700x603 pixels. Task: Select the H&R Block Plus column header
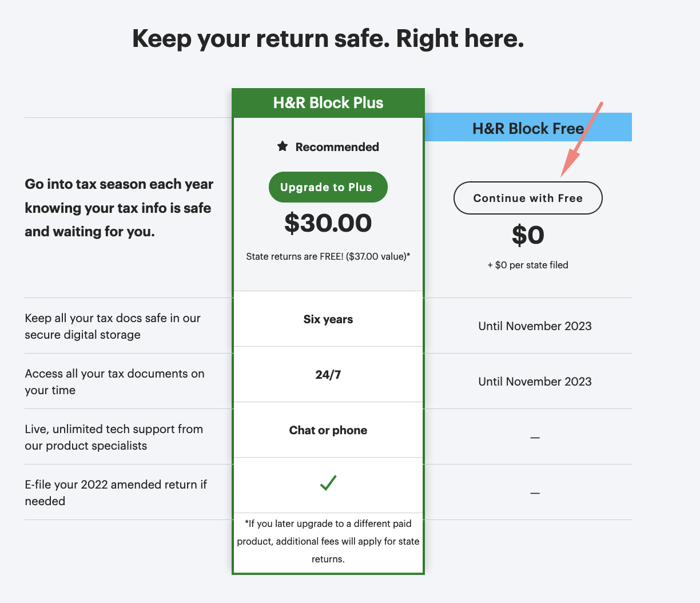328,103
